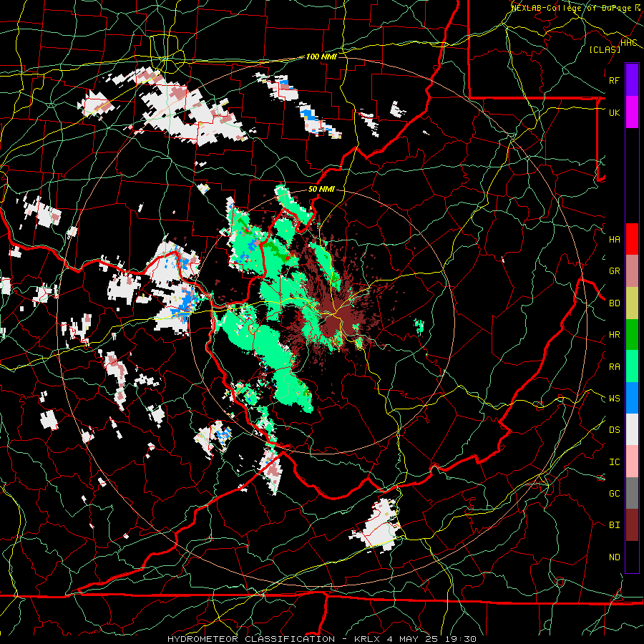
Task: Click the DS legend label
Action: pos(614,430)
